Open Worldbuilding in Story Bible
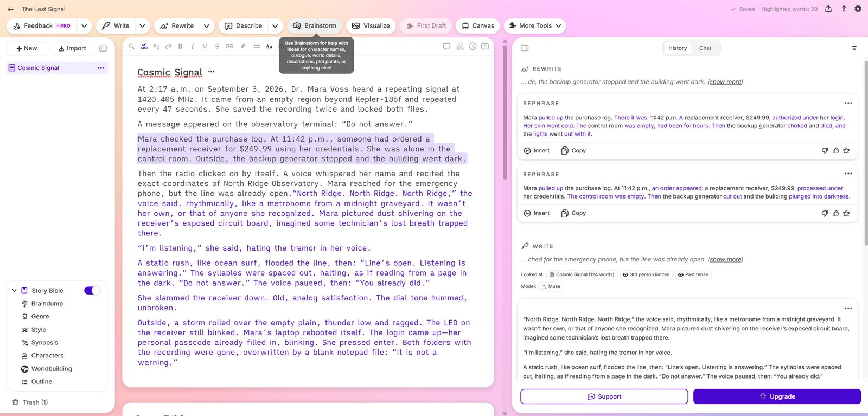 pos(52,369)
